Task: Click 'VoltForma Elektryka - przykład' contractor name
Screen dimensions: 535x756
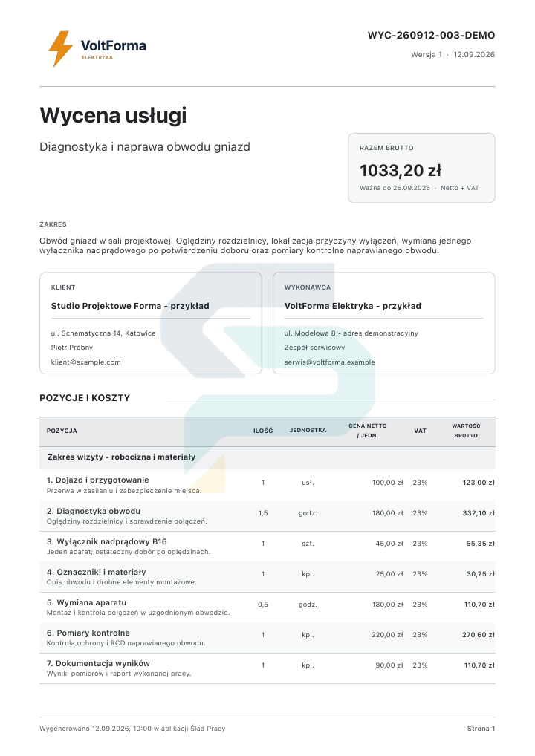Action: tap(353, 306)
